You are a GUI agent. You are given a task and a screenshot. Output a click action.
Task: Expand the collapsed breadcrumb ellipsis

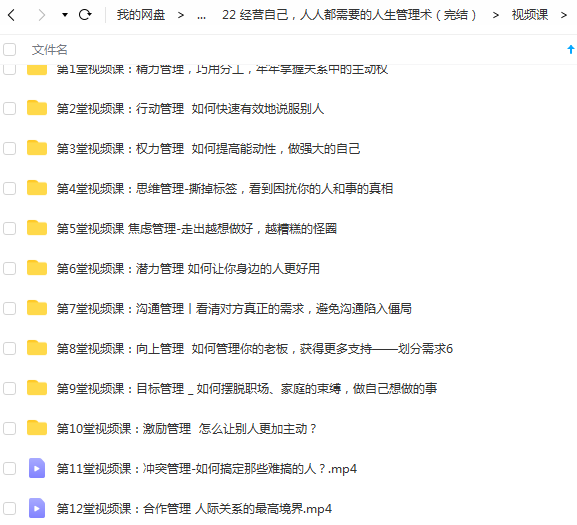point(201,15)
